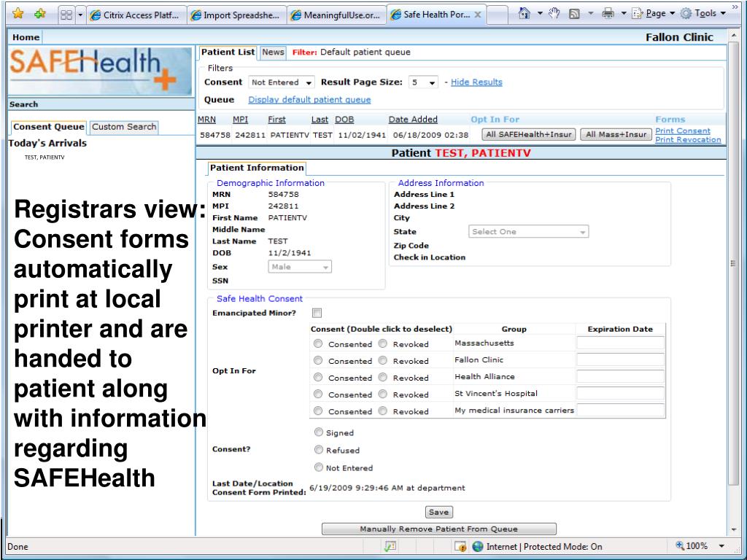The height and width of the screenshot is (560, 747).
Task: Click the Massachusetts Expiration Date field
Action: click(x=620, y=343)
